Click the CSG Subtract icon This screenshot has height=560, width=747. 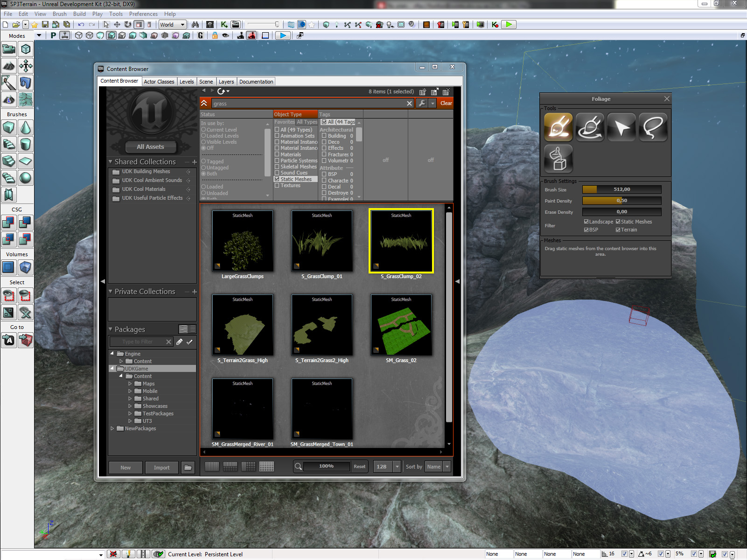point(26,223)
